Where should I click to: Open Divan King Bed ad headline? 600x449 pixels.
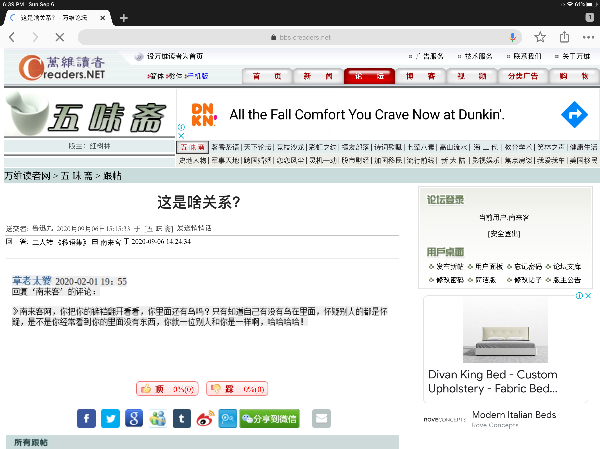(493, 381)
